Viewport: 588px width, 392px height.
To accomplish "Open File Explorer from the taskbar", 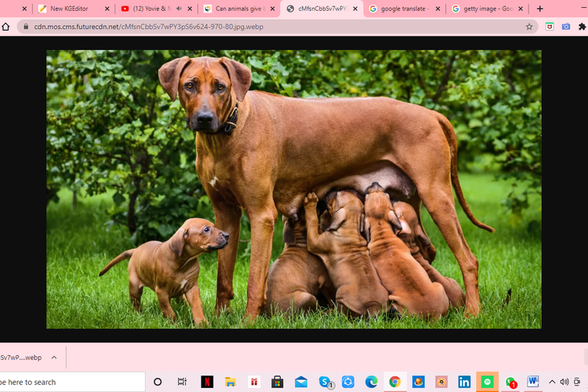I will [230, 382].
